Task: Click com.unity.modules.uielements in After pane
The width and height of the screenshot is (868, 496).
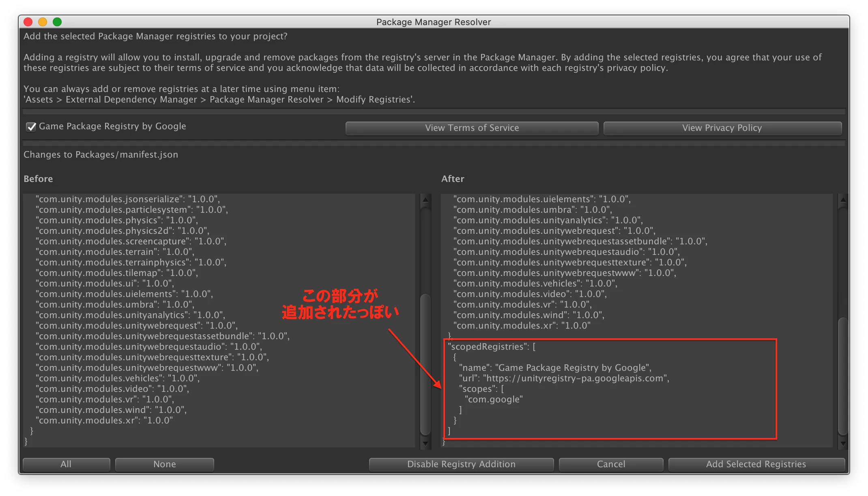Action: (542, 199)
